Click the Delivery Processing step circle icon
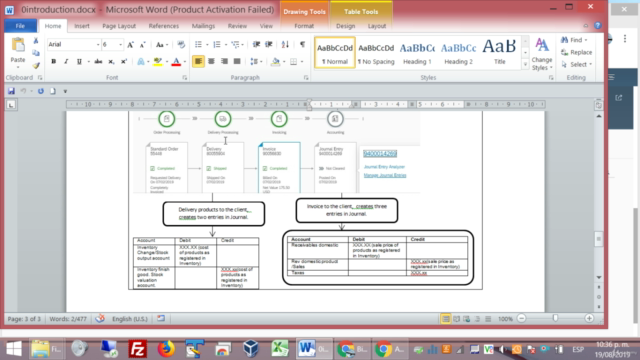The width and height of the screenshot is (640, 360). (223, 119)
